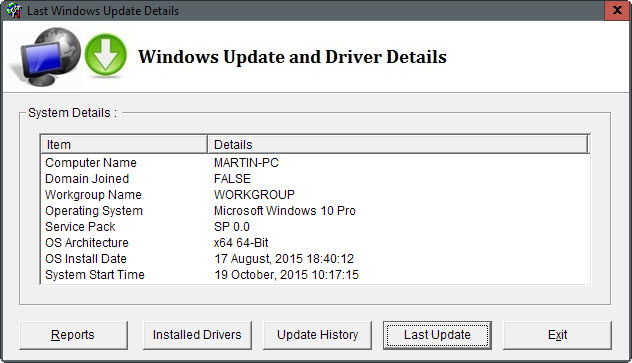Click the green download arrow icon
Image resolution: width=632 pixels, height=363 pixels.
[x=106, y=55]
